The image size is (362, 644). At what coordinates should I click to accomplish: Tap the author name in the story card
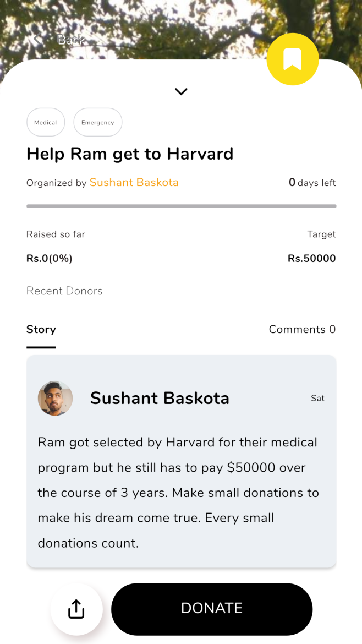point(160,398)
